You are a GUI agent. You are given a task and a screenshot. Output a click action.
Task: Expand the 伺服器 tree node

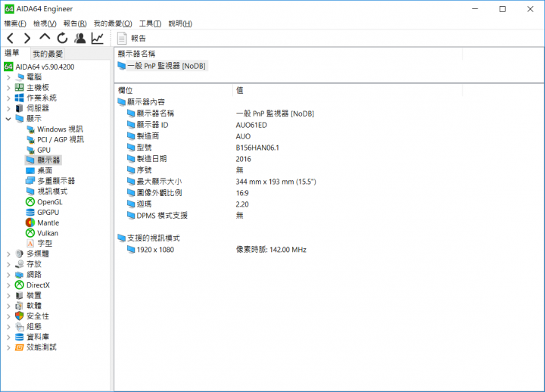point(8,109)
